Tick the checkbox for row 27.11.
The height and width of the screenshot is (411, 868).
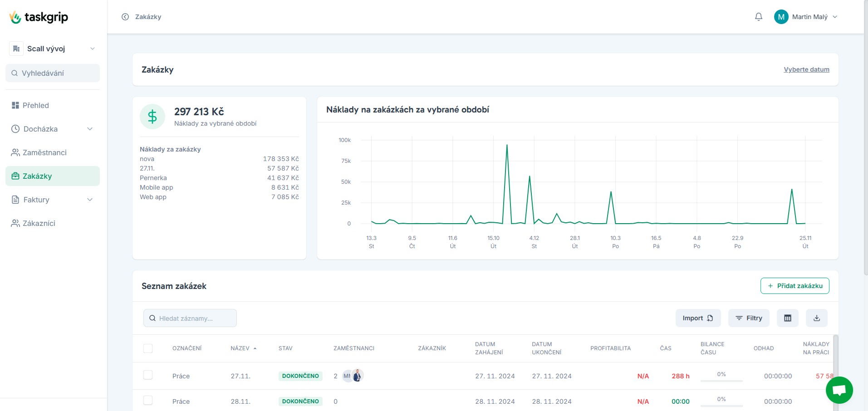click(148, 375)
